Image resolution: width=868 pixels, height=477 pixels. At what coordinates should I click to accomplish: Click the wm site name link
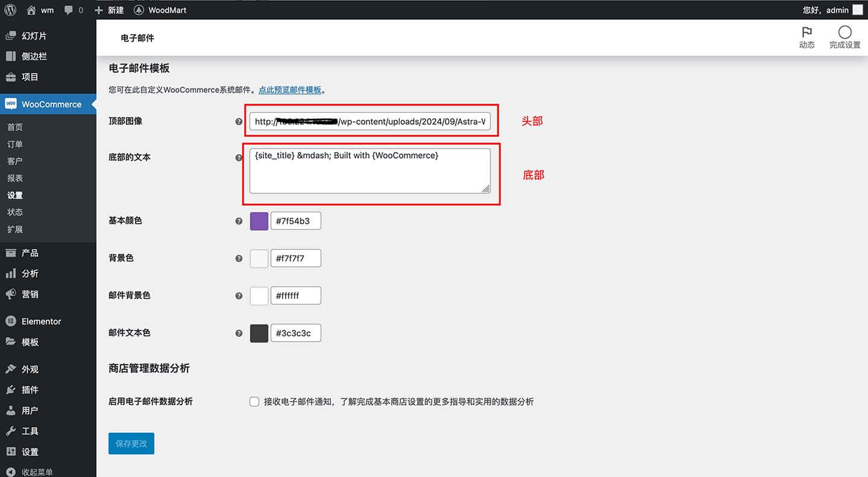47,10
